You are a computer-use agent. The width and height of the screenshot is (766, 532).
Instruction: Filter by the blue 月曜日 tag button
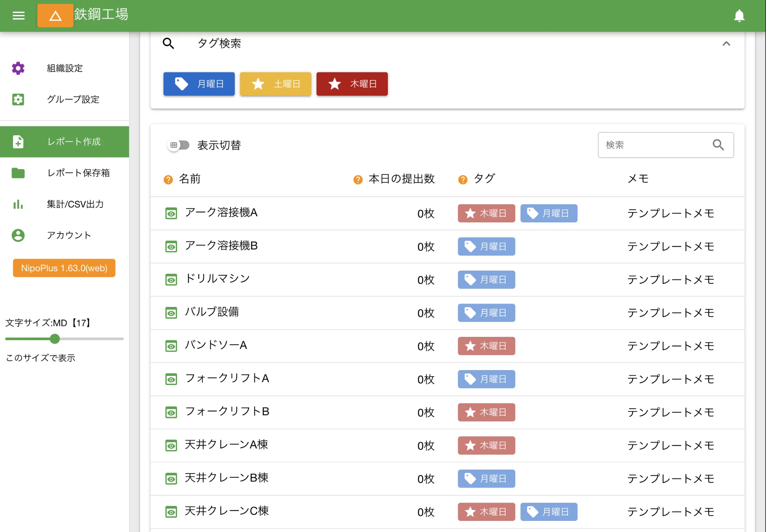pos(199,84)
